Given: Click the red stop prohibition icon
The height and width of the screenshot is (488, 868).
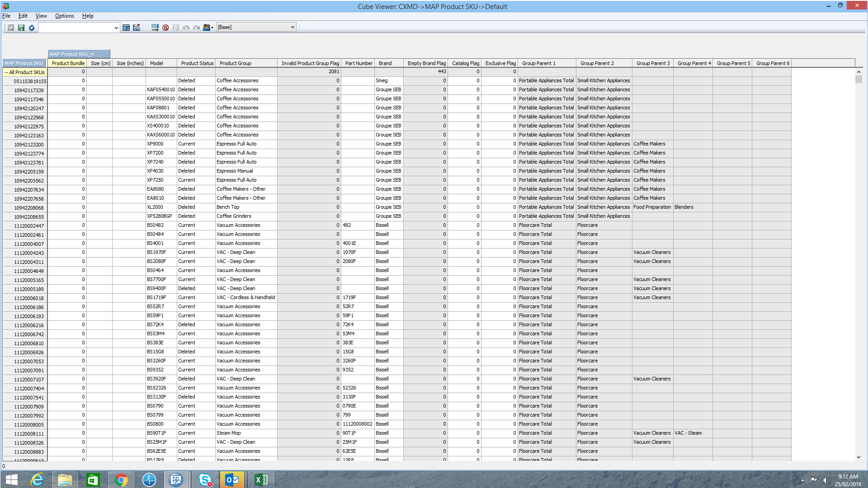Looking at the screenshot, I should pos(165,28).
